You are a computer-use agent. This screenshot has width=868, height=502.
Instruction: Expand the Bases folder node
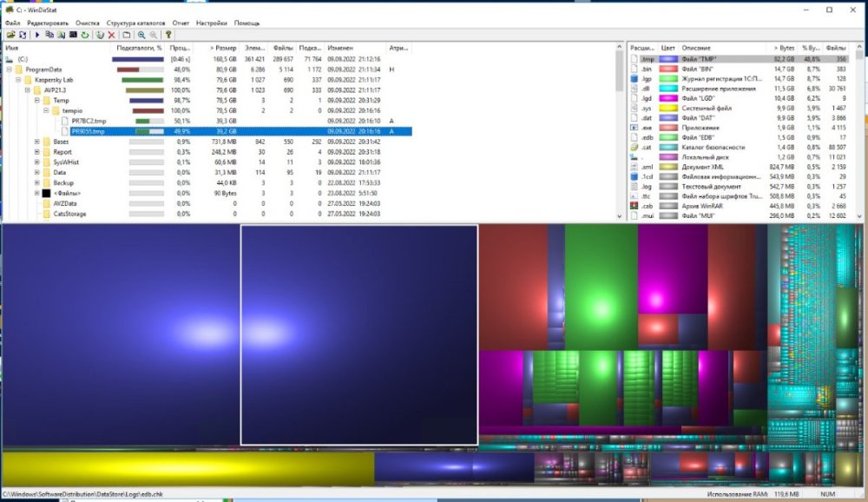[37, 142]
